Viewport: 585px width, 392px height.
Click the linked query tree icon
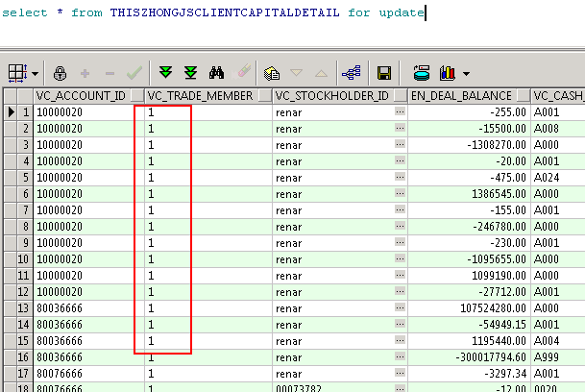[352, 73]
